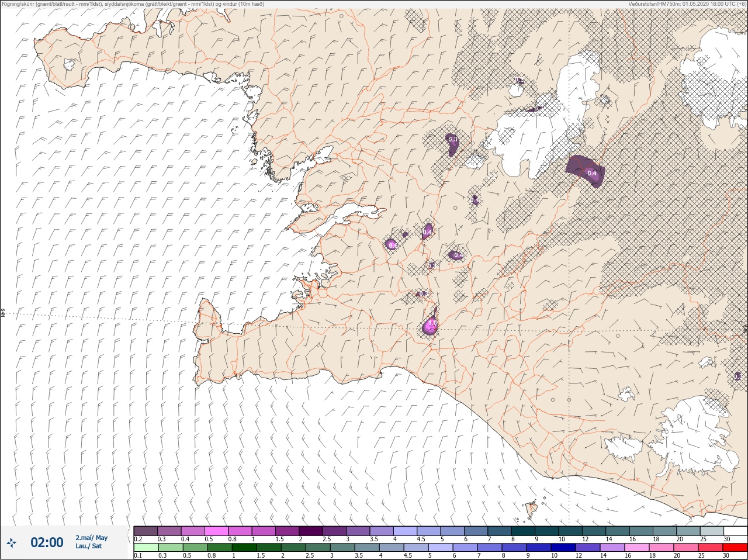The image size is (748, 560).
Task: Click the date text '2.maí/ May'
Action: (x=91, y=538)
